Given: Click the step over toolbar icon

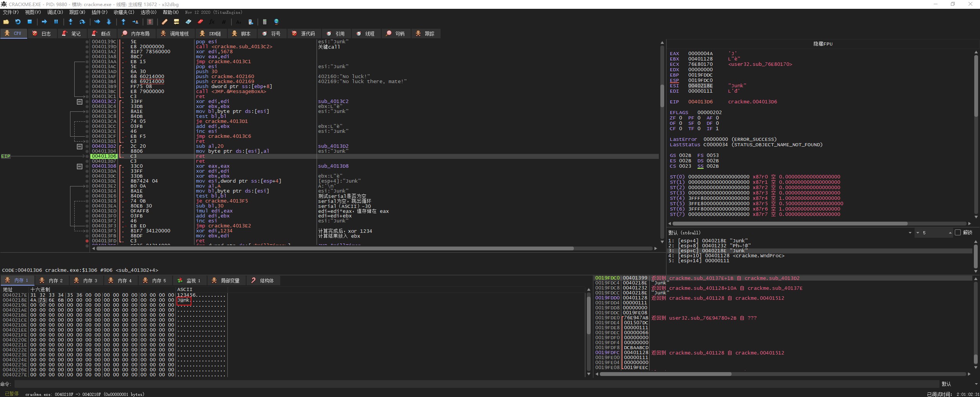Looking at the screenshot, I should click(82, 22).
